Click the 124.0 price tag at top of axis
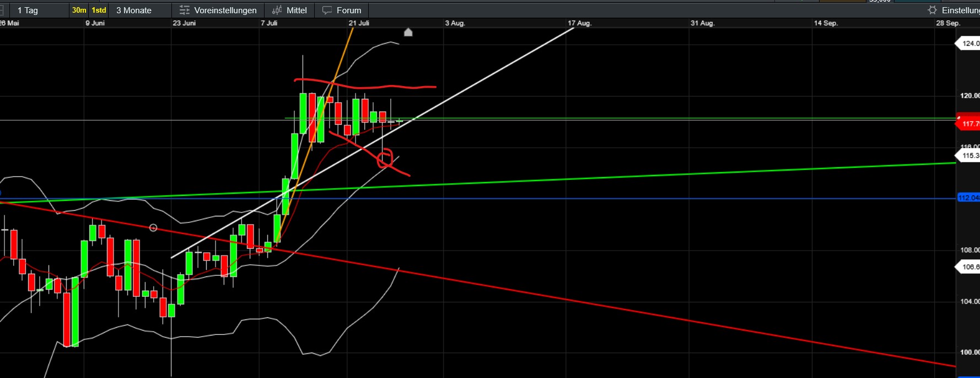 point(968,44)
